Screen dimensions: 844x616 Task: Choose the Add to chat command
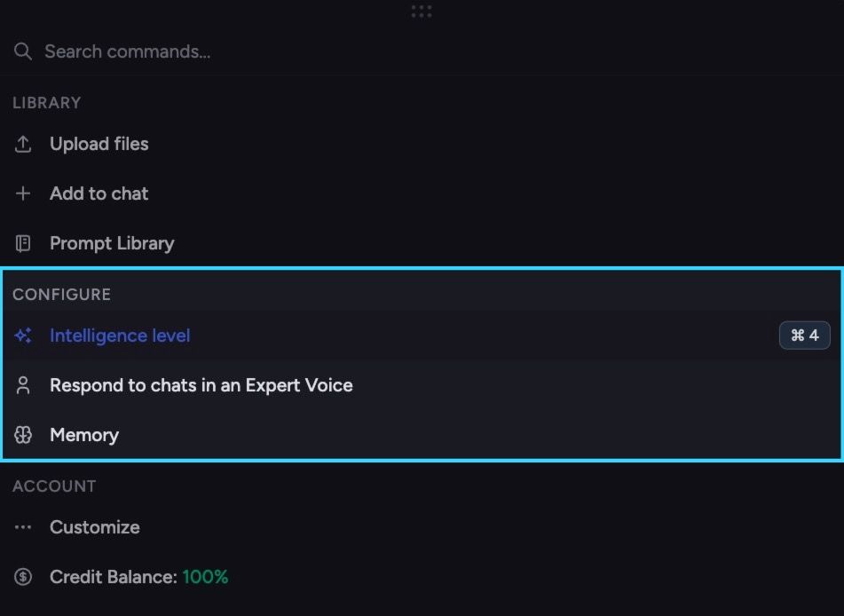coord(422,193)
